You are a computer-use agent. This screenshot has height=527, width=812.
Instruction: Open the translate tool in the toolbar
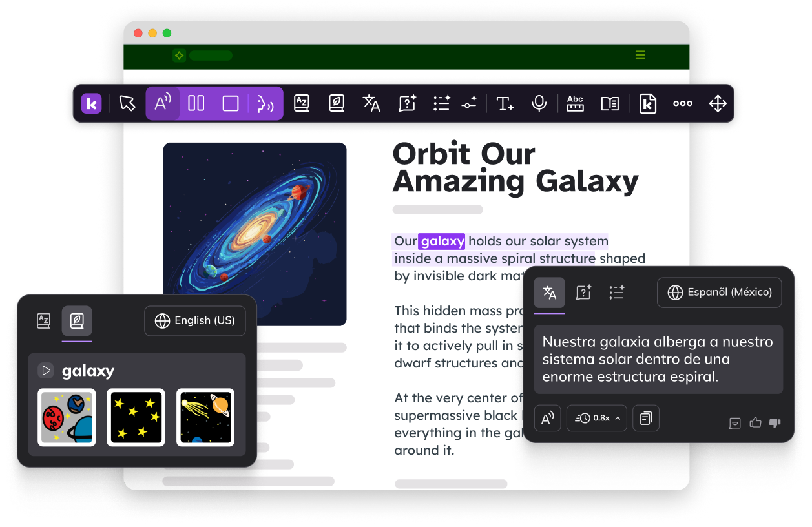tap(371, 103)
